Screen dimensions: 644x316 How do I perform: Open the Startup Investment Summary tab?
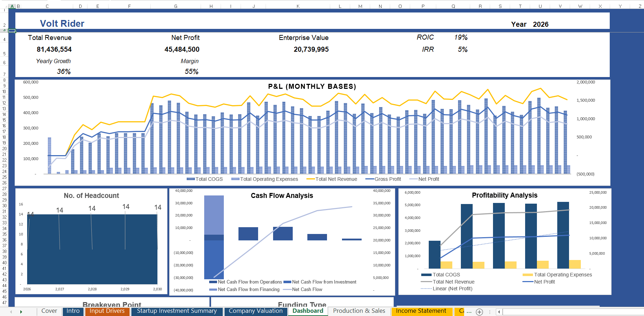[177, 311]
